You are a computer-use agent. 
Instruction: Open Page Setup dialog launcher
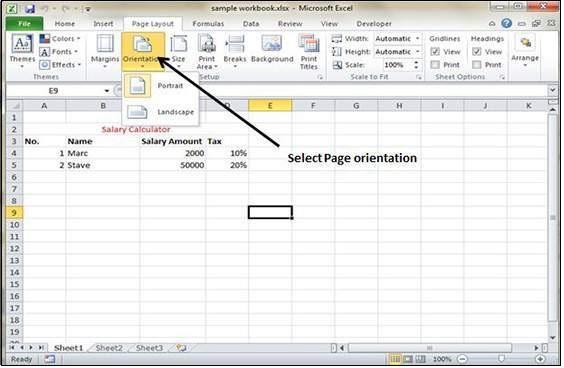point(320,77)
